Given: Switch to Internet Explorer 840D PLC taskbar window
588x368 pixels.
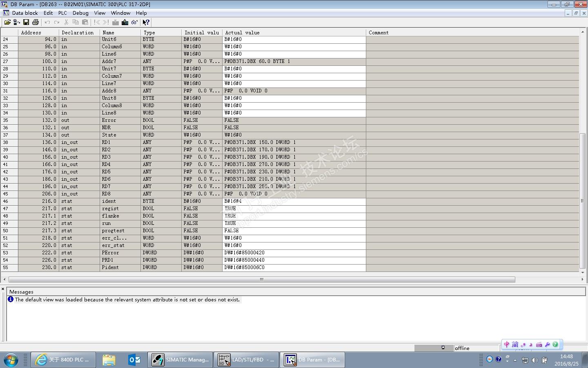Looking at the screenshot, I should click(x=63, y=360).
